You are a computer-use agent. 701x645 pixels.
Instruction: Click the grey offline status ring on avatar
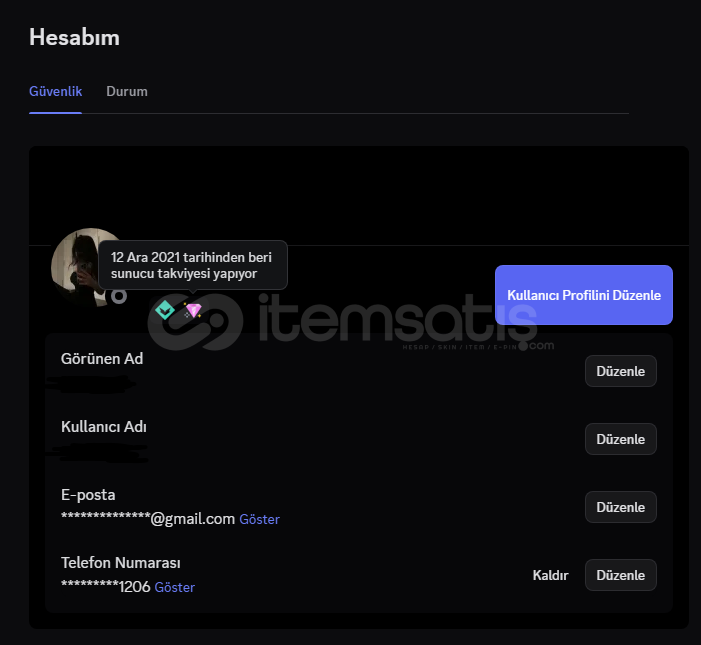pyautogui.click(x=119, y=295)
